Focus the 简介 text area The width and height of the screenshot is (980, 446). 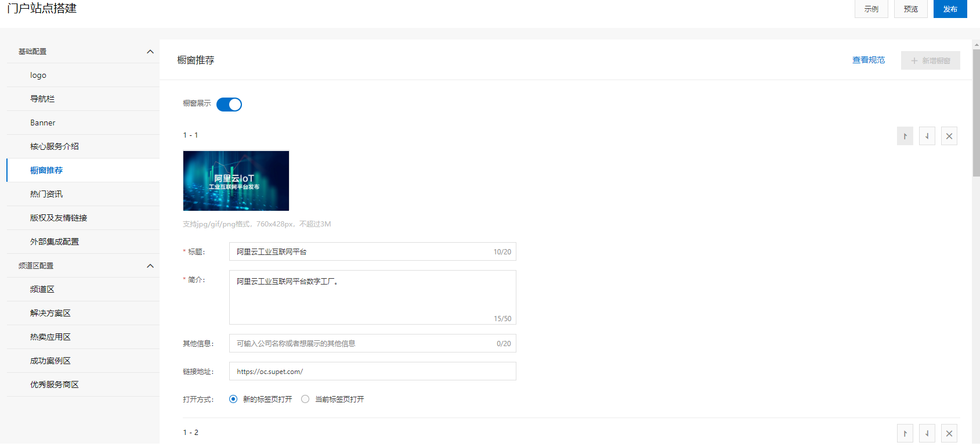(373, 297)
